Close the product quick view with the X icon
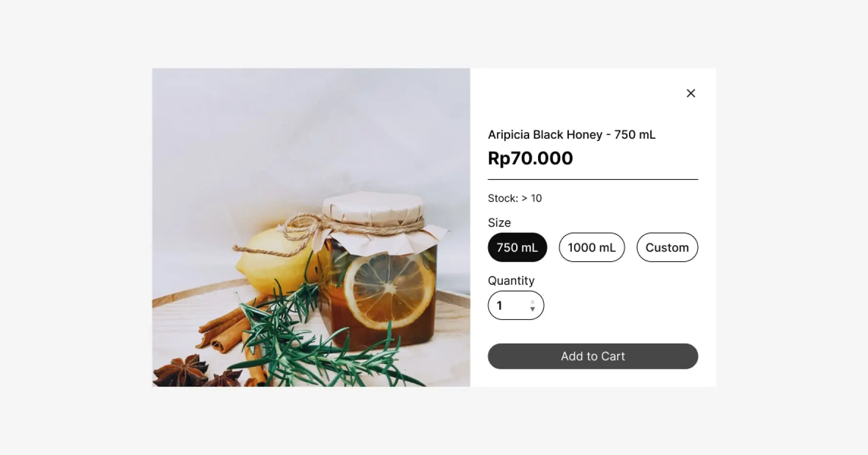The width and height of the screenshot is (868, 455). [x=691, y=93]
